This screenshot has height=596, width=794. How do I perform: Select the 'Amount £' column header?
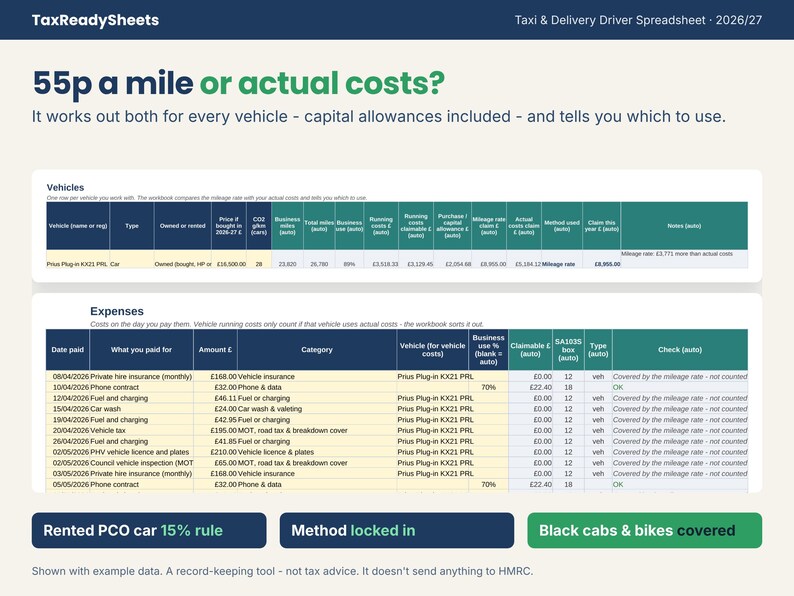pos(215,349)
